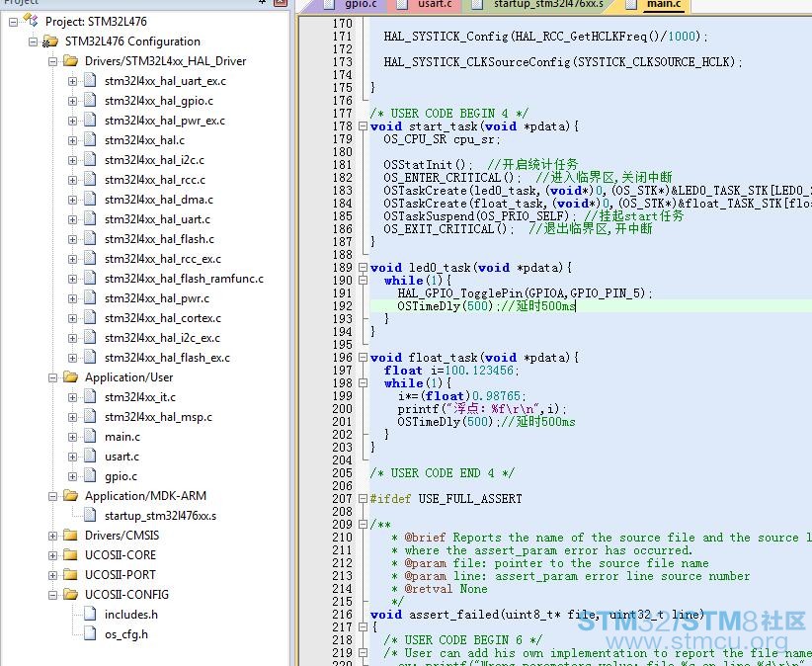Image resolution: width=812 pixels, height=666 pixels.
Task: Select stm32l4xx_hal_flash_ex.c in project tree
Action: [x=167, y=358]
